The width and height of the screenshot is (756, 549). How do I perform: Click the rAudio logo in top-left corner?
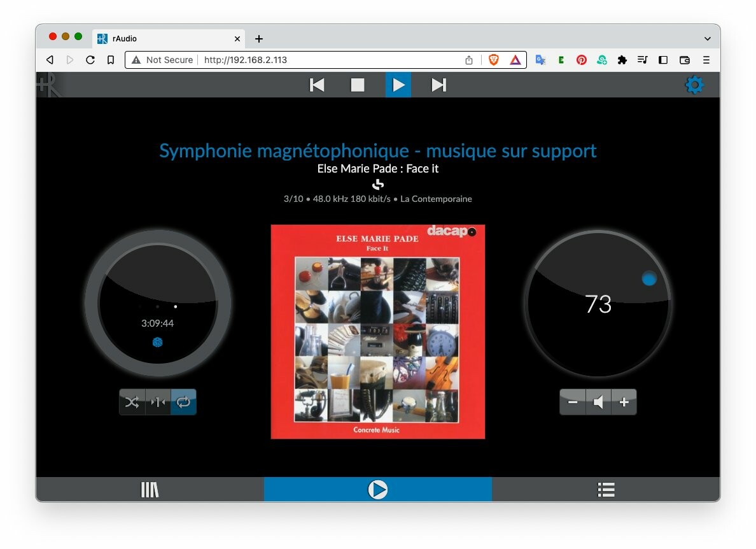coord(48,85)
